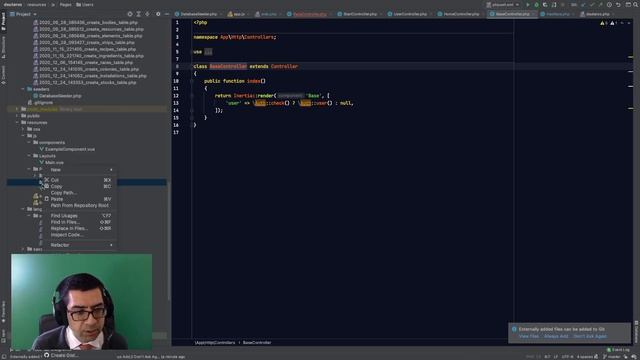Viewport: 640px width, 360px height.
Task: Click the Collapse All icon in Project panel
Action: pyautogui.click(x=147, y=14)
